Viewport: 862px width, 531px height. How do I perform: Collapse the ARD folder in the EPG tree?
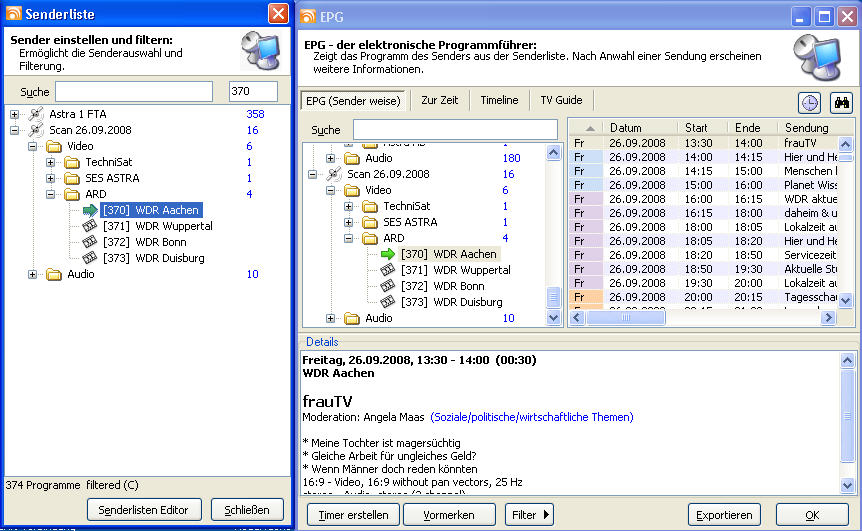(349, 238)
